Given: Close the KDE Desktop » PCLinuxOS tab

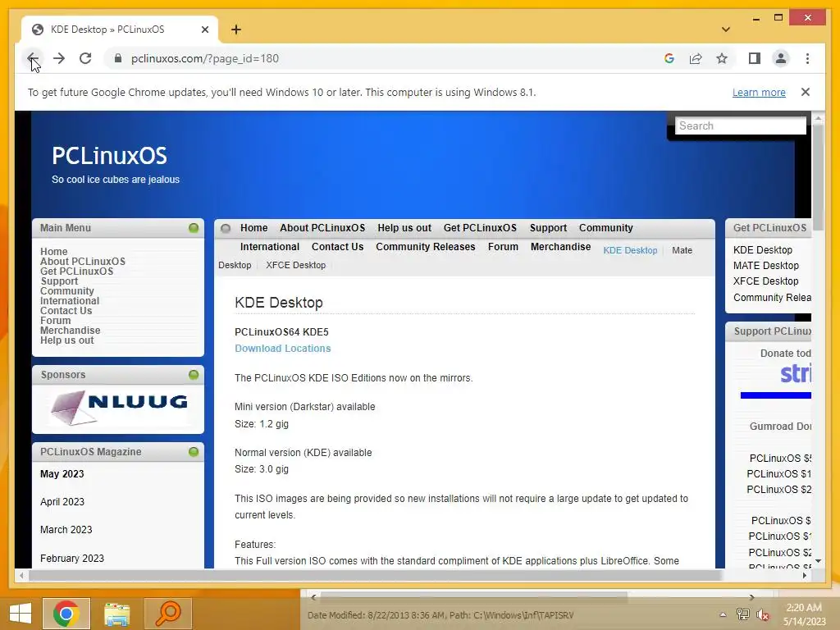Looking at the screenshot, I should (x=204, y=30).
